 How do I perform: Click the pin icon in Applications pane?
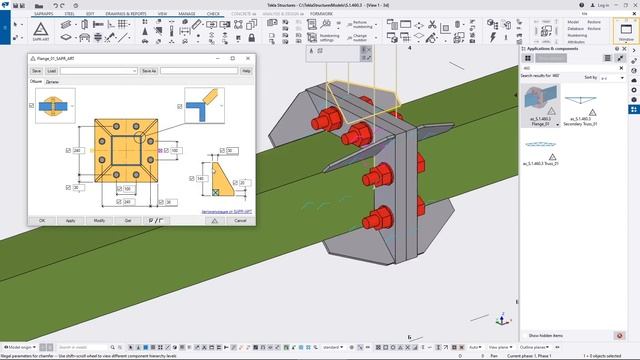coord(620,58)
